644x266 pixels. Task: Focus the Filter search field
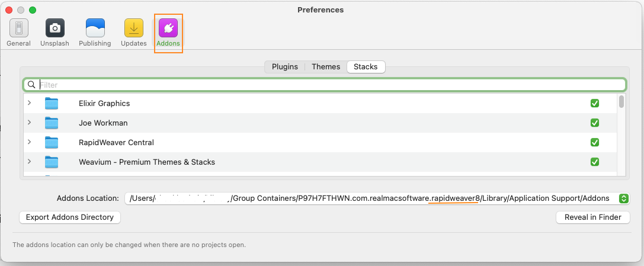click(326, 85)
